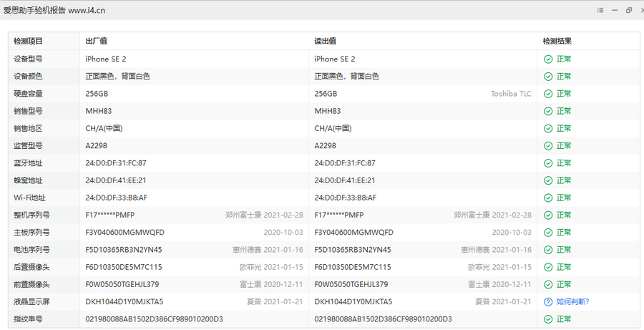Click green check icon in 硬盘容量 row
Screen dimensions: 644x330
548,94
